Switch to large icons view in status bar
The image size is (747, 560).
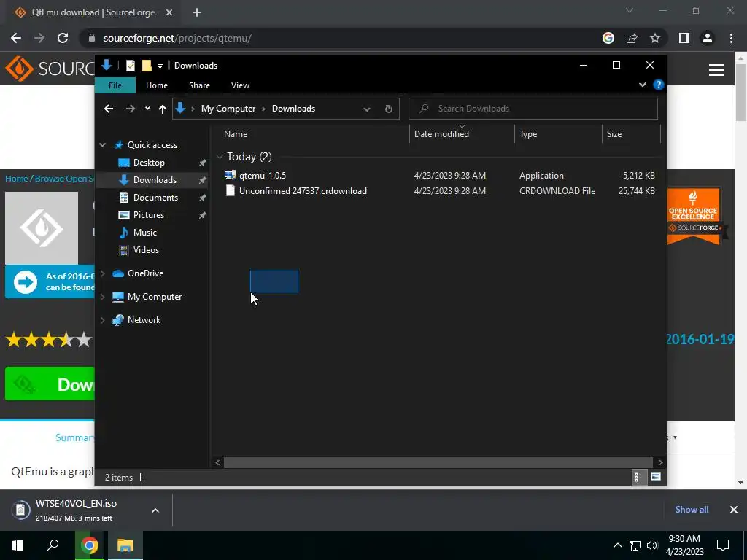point(656,477)
